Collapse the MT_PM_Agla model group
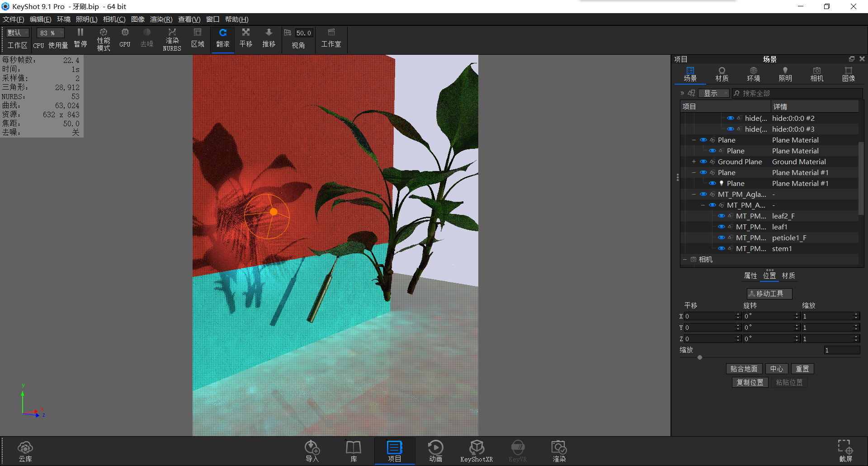 pyautogui.click(x=693, y=194)
